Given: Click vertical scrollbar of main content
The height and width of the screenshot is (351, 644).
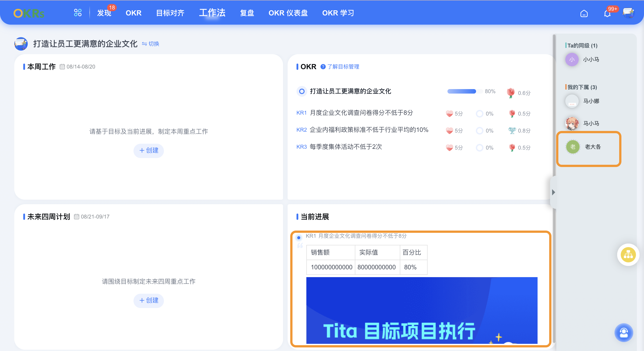Looking at the screenshot, I should [x=554, y=189].
